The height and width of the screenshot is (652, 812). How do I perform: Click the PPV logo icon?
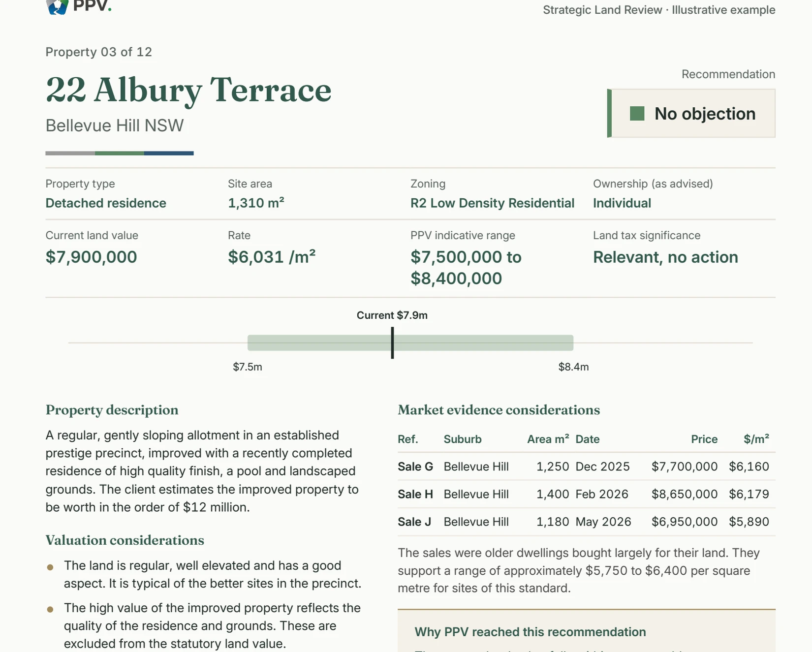click(x=57, y=6)
